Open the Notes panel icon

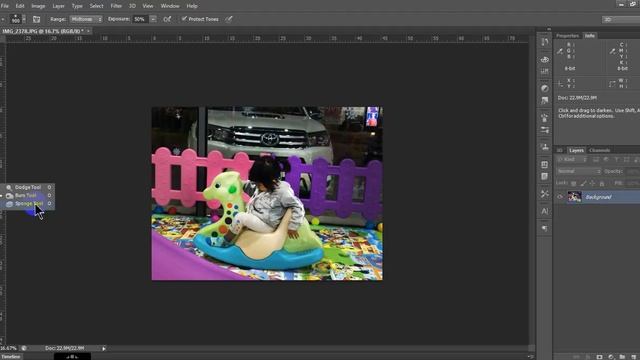point(544,177)
